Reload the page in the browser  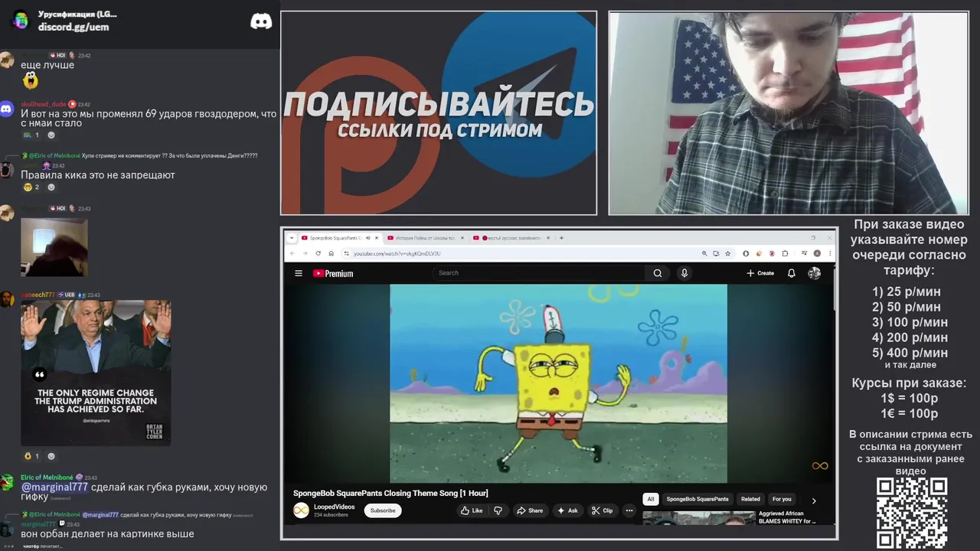tap(318, 253)
